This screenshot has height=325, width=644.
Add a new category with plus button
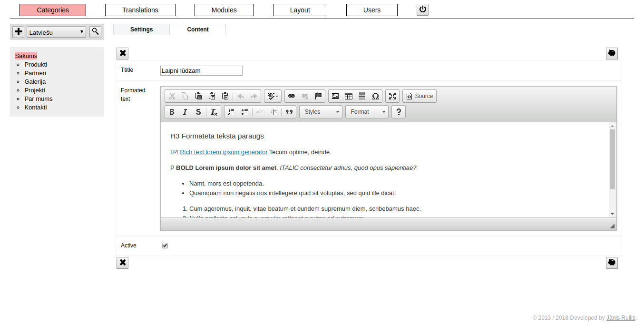coord(19,32)
